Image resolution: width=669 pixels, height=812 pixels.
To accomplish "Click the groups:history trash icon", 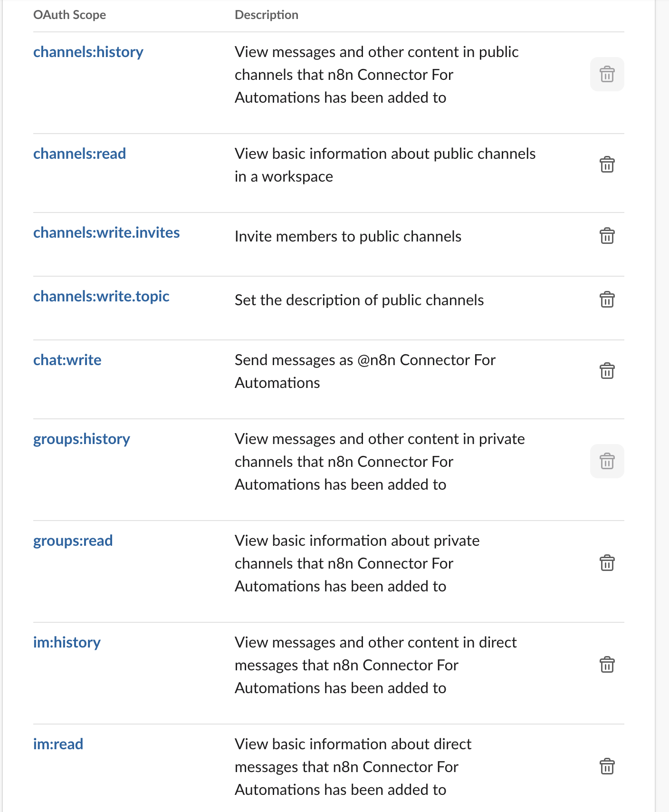I will click(x=607, y=461).
